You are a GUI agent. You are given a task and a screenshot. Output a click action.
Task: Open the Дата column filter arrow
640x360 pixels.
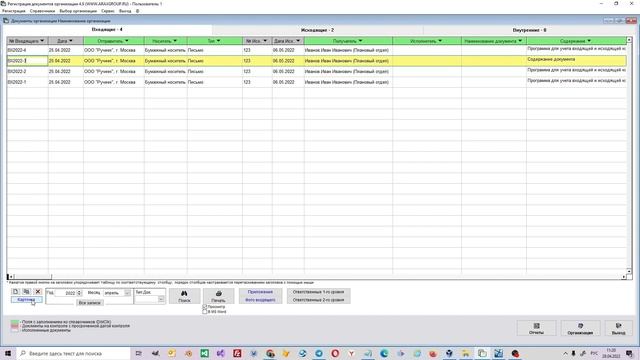pos(71,41)
